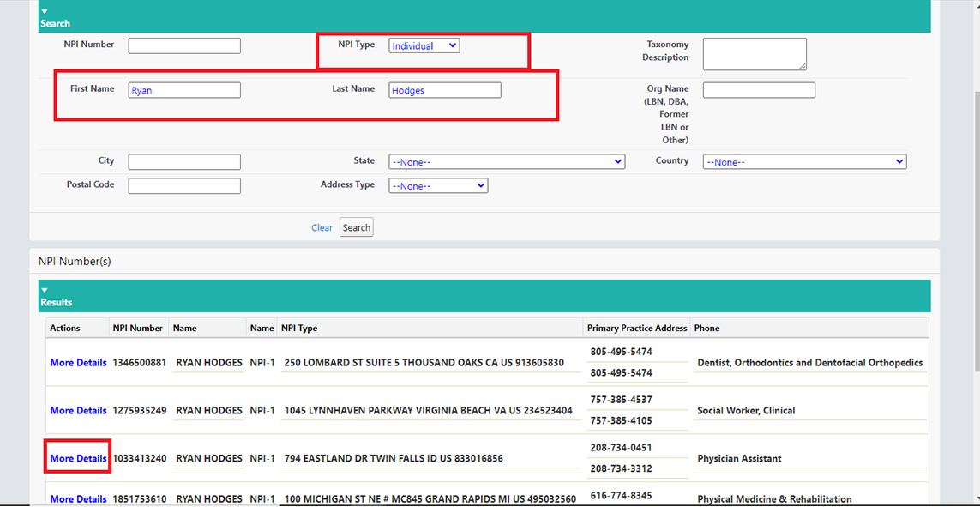Click the NPI Number input field
Screen dimensions: 980x507
tap(184, 45)
